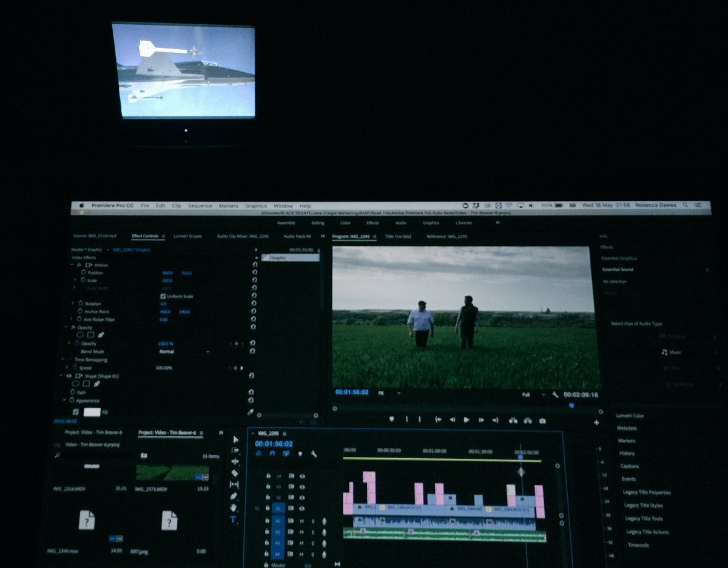Image resolution: width=728 pixels, height=568 pixels.
Task: Open the Full playback resolution dropdown
Action: coord(533,394)
